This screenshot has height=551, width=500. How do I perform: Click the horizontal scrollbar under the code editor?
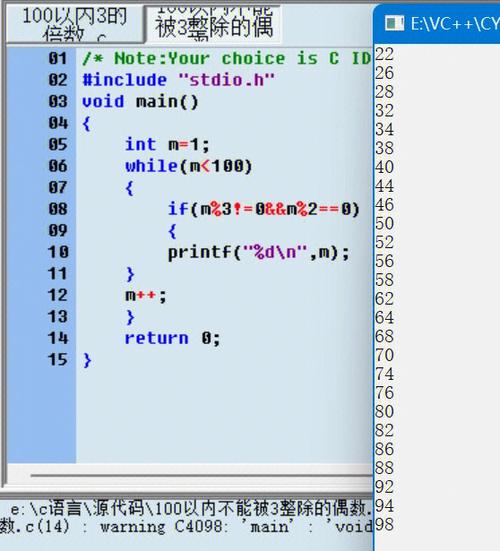pyautogui.click(x=201, y=475)
